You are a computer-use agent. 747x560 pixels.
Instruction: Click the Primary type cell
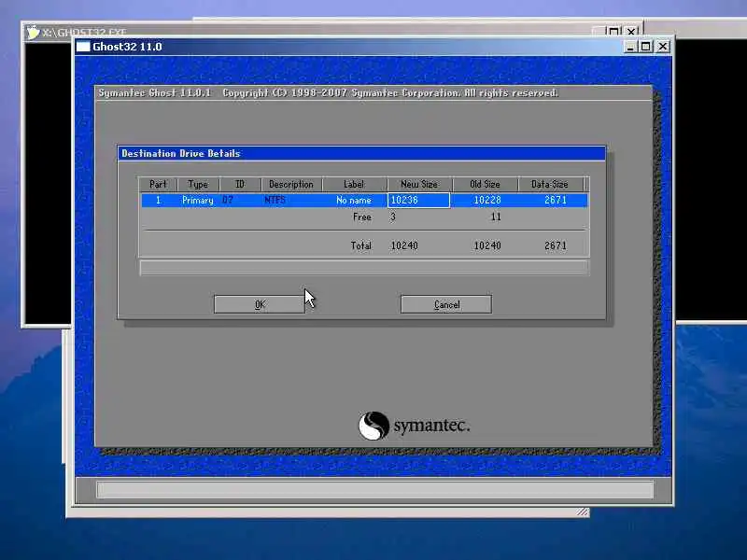[x=198, y=200]
